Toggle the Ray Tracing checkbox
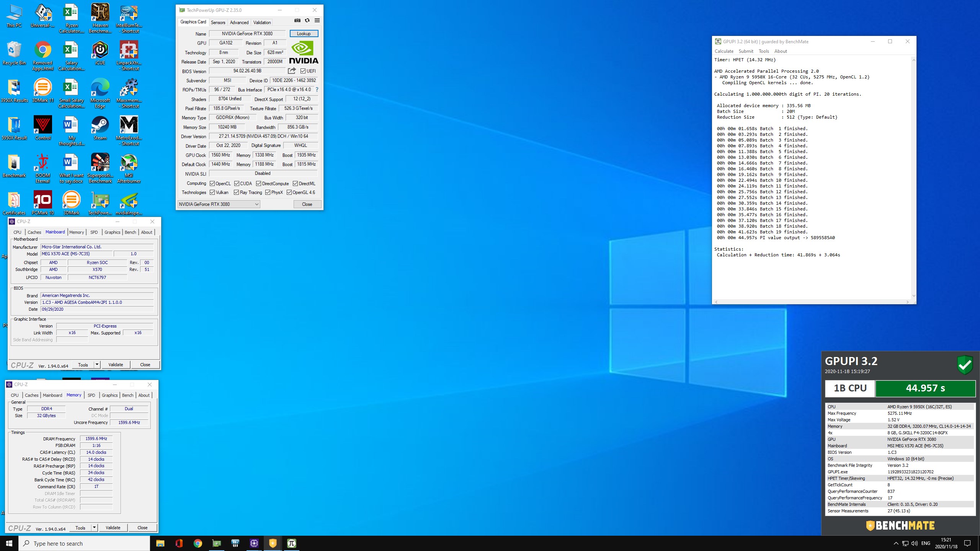Viewport: 980px width, 551px height. pyautogui.click(x=236, y=192)
